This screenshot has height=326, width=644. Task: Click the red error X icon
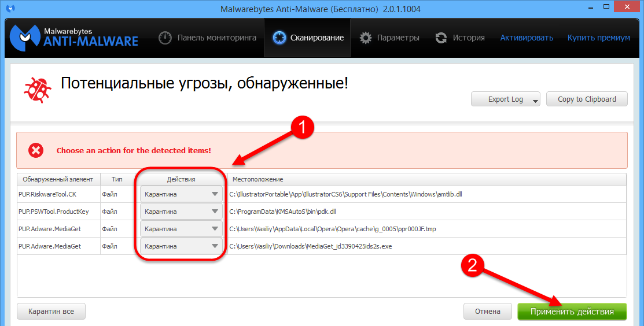click(x=36, y=150)
